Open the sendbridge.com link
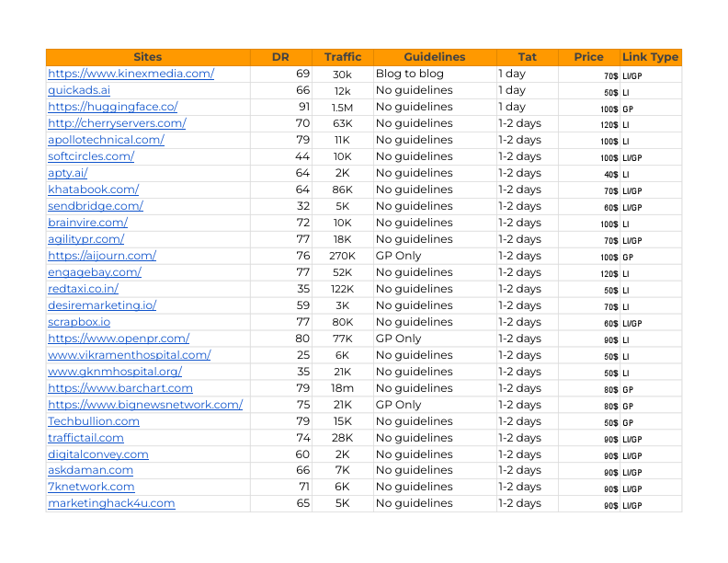 96,206
